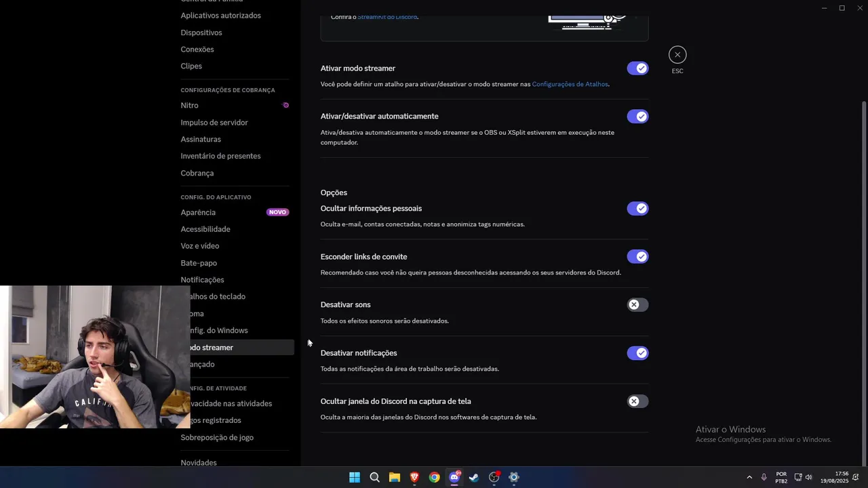Viewport: 868px width, 488px height.
Task: Enable Desativar sons switch
Action: 637,305
